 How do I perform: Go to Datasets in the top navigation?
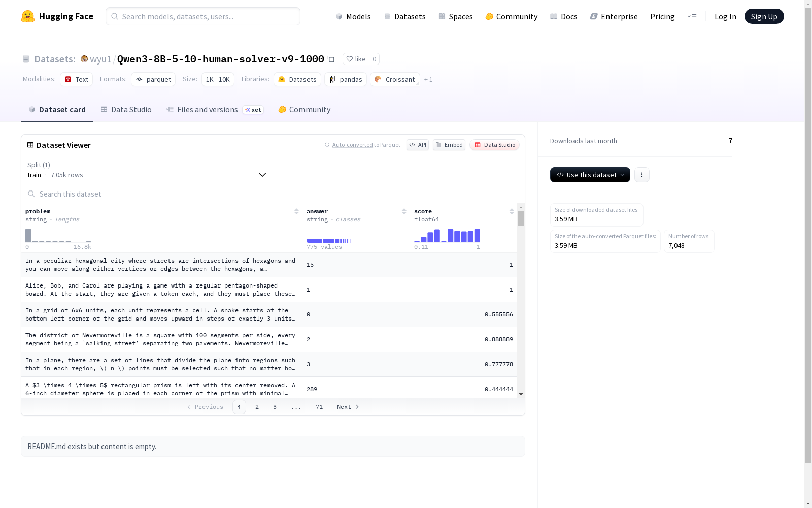[x=404, y=16]
